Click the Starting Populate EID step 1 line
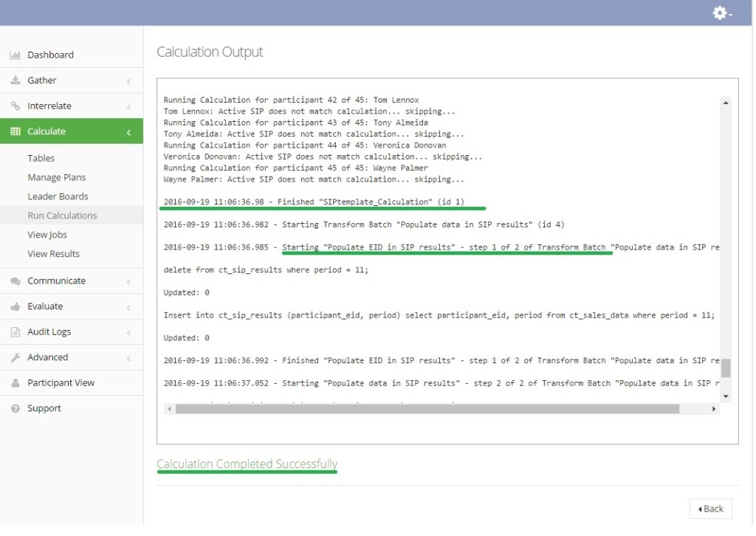This screenshot has width=756, height=536. tap(441, 247)
